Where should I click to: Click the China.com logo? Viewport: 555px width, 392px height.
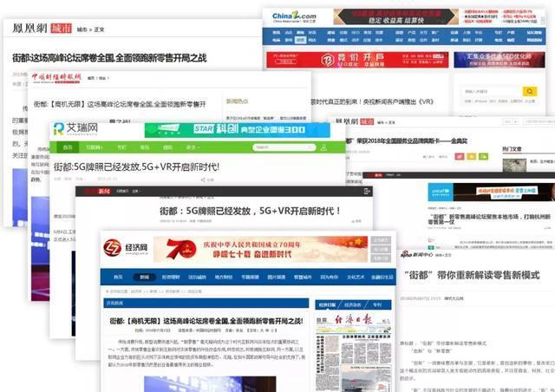[x=294, y=16]
